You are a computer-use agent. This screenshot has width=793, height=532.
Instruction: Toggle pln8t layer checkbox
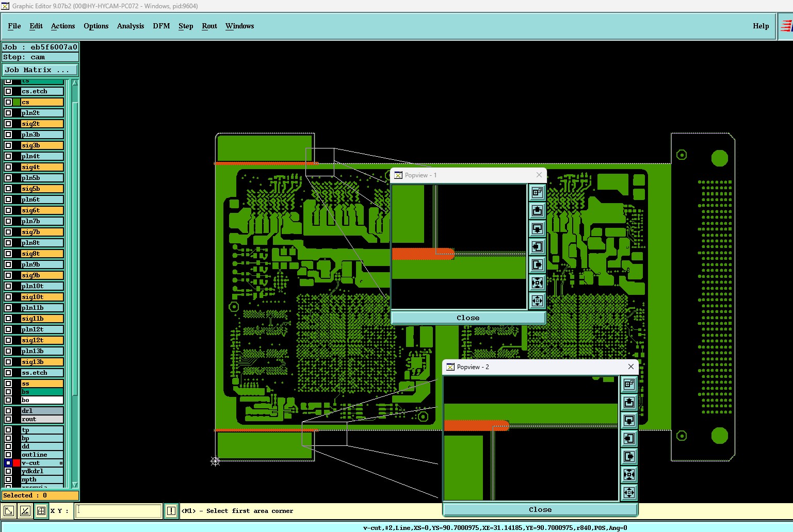[x=8, y=243]
